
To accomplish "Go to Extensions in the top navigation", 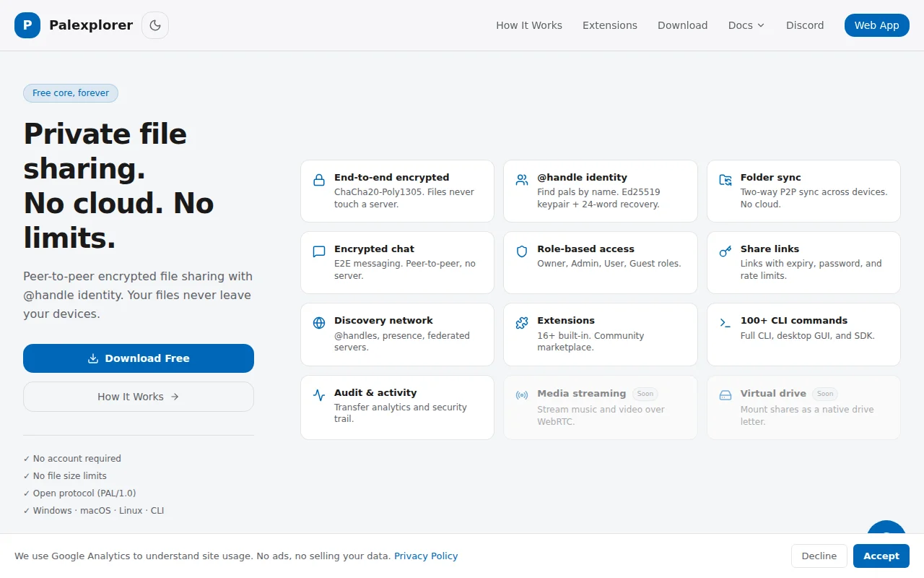I will pyautogui.click(x=610, y=25).
